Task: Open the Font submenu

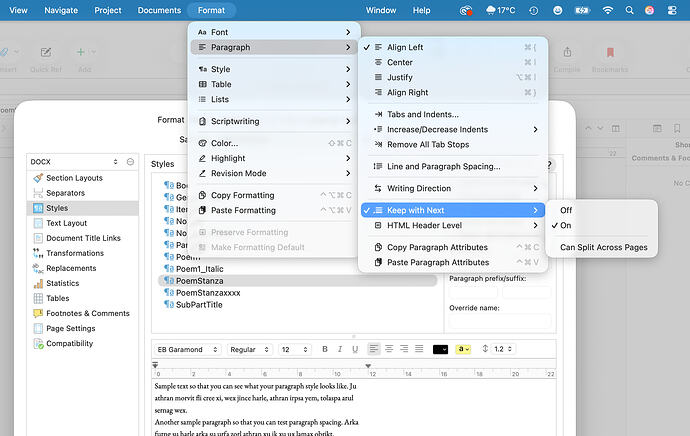Action: coord(275,32)
